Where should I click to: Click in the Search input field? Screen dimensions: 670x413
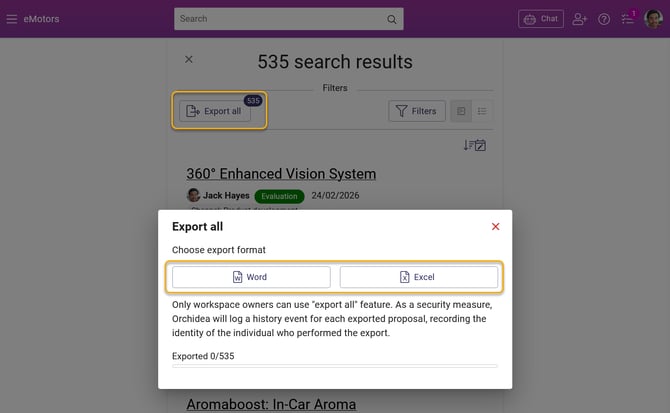pyautogui.click(x=280, y=19)
